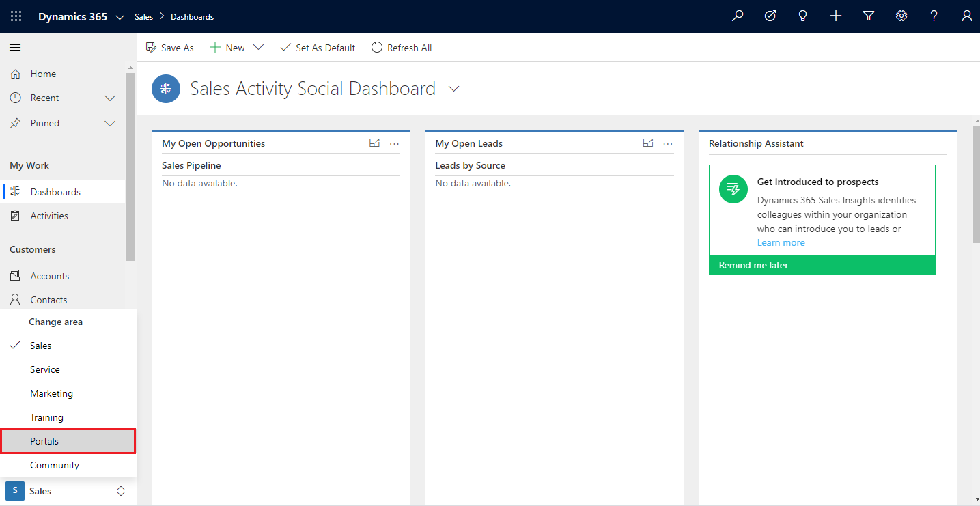Open the settings gear icon
The height and width of the screenshot is (506, 980).
(x=901, y=16)
